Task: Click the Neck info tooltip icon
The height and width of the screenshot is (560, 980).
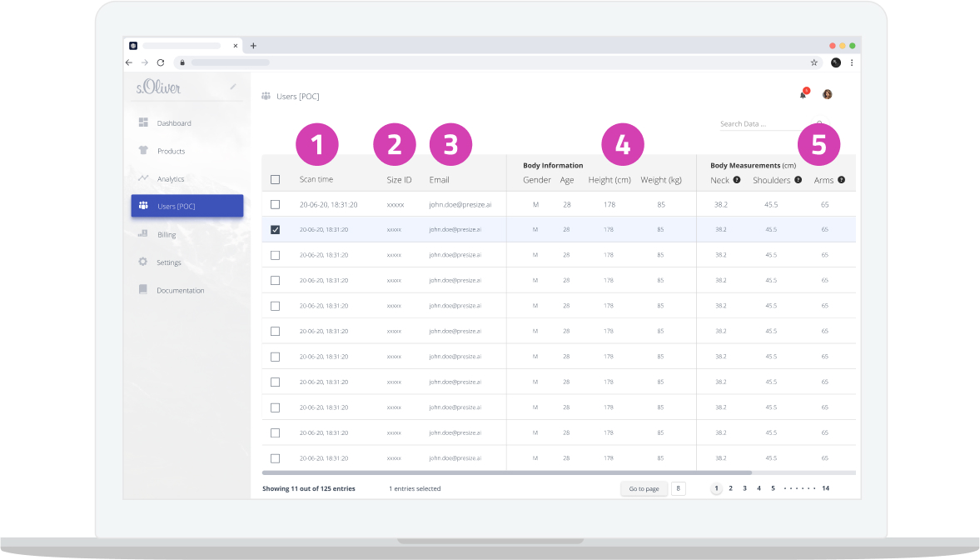Action: (737, 179)
